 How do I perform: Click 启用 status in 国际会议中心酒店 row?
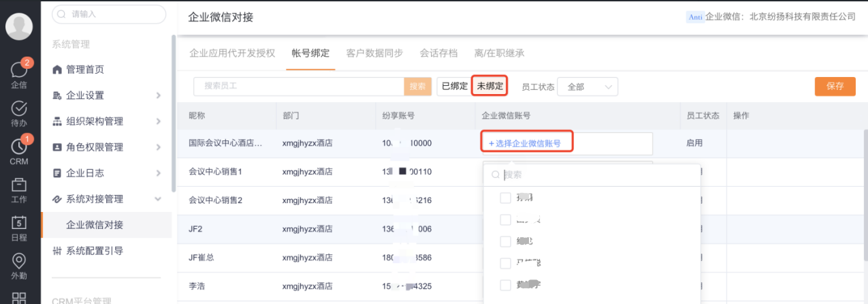pyautogui.click(x=694, y=144)
